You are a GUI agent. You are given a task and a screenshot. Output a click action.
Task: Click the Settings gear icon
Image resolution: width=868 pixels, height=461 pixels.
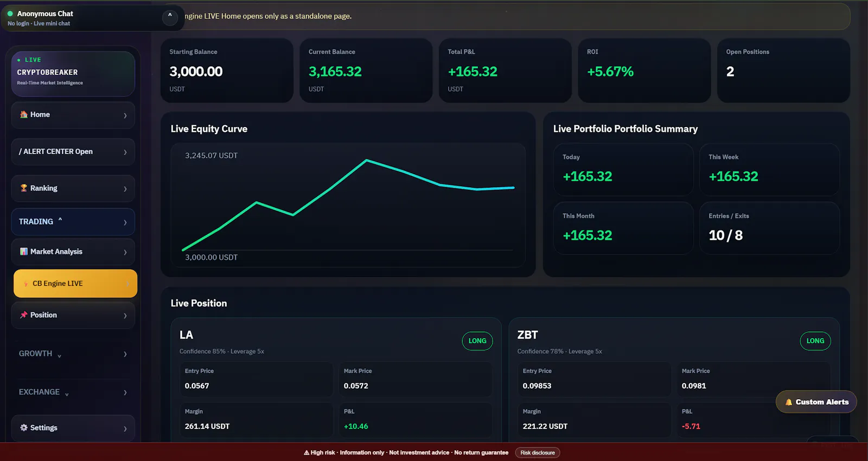pos(24,428)
